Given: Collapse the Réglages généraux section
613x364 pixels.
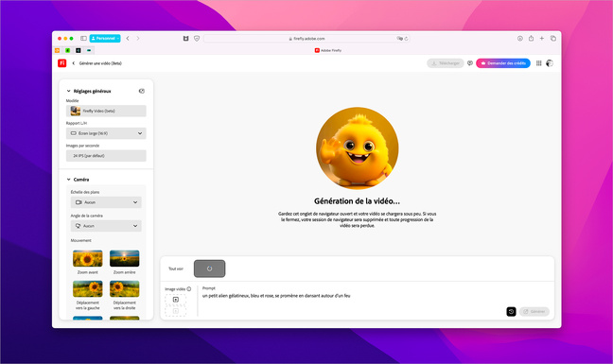Looking at the screenshot, I should pyautogui.click(x=68, y=91).
